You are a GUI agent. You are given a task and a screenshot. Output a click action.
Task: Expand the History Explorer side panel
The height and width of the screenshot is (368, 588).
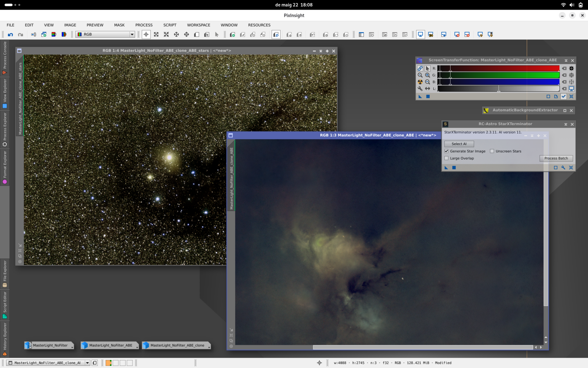[5, 340]
